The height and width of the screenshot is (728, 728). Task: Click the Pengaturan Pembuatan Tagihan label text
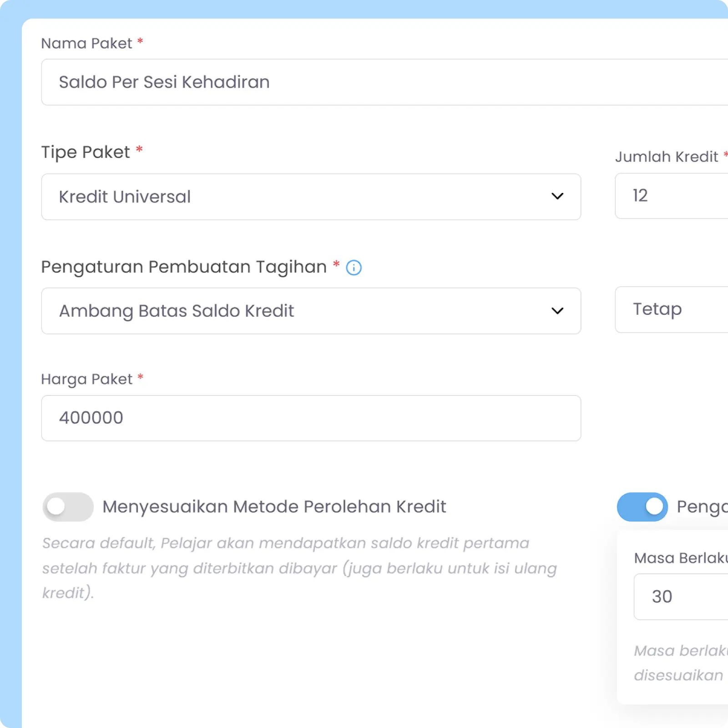click(184, 267)
